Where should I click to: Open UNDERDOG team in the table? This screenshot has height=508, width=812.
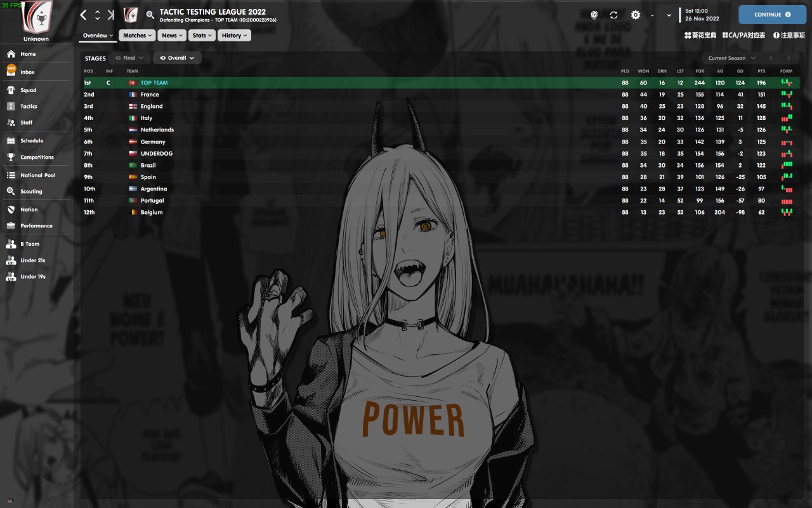pos(157,153)
